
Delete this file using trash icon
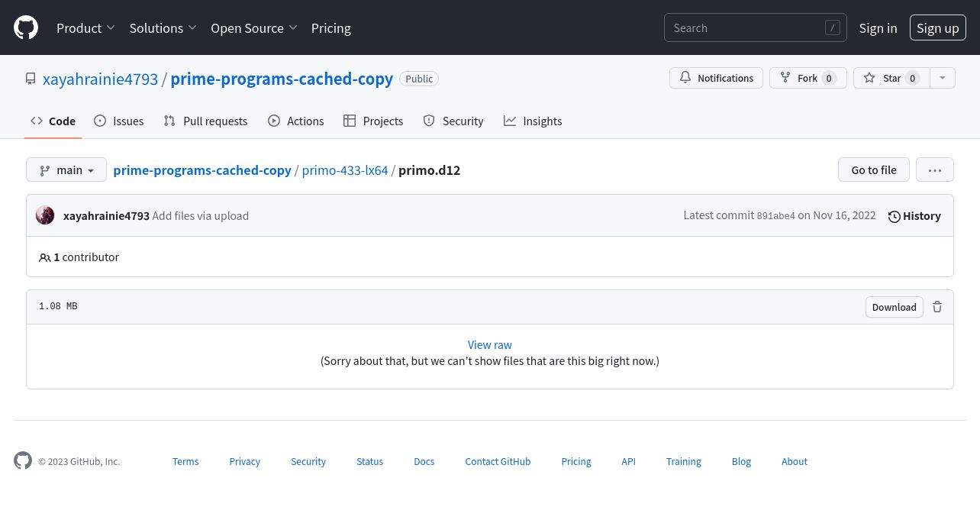(x=937, y=307)
